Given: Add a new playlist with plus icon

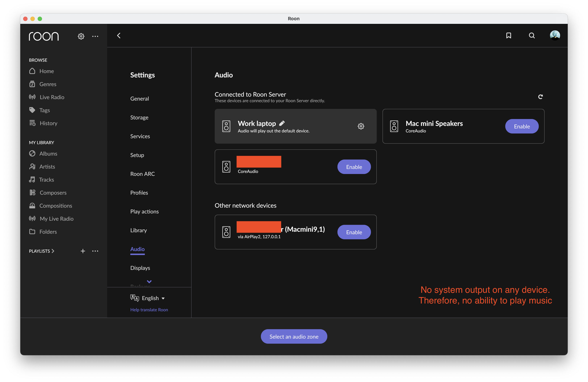Looking at the screenshot, I should pos(83,251).
